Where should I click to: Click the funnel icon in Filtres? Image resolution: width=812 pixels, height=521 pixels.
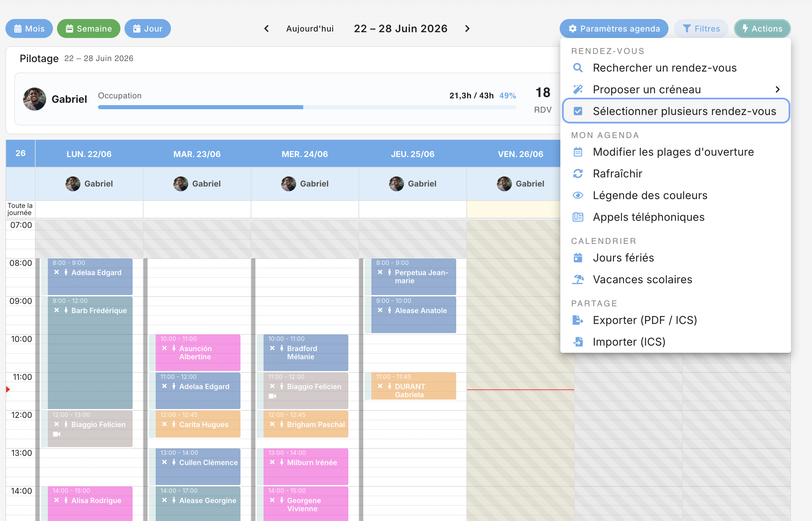click(x=687, y=28)
